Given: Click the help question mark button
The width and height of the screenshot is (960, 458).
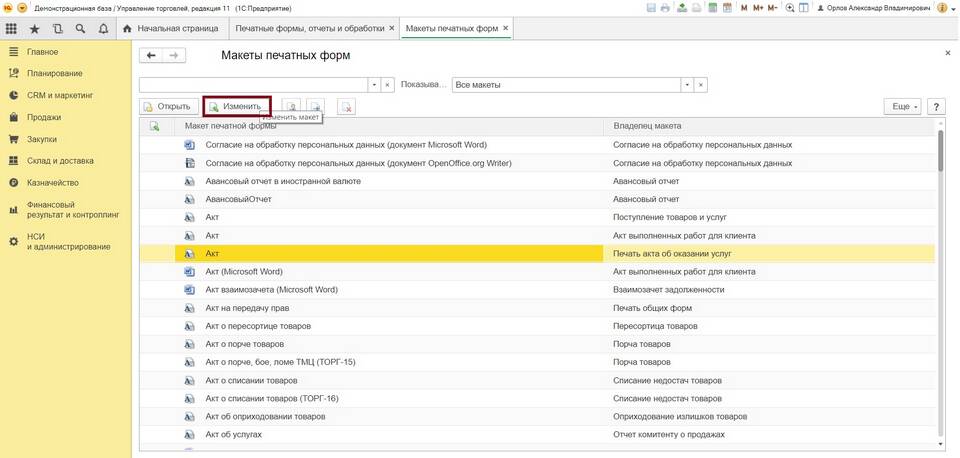Looking at the screenshot, I should tap(936, 107).
